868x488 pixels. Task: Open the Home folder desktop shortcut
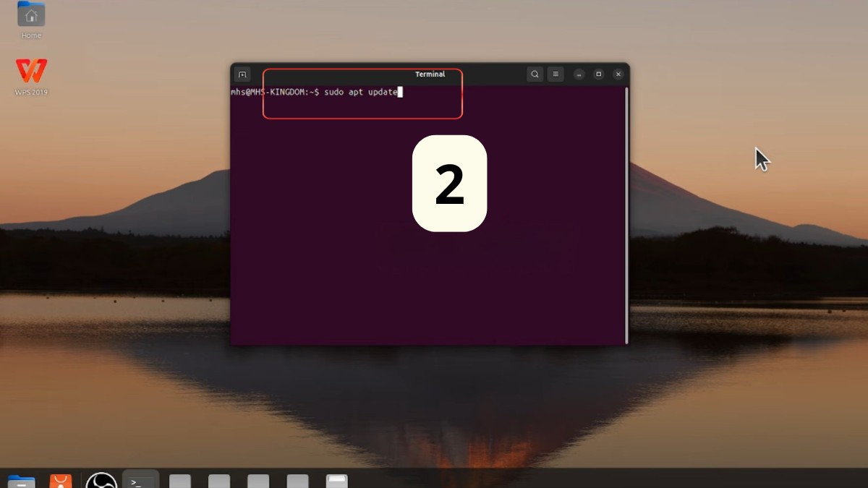30,16
